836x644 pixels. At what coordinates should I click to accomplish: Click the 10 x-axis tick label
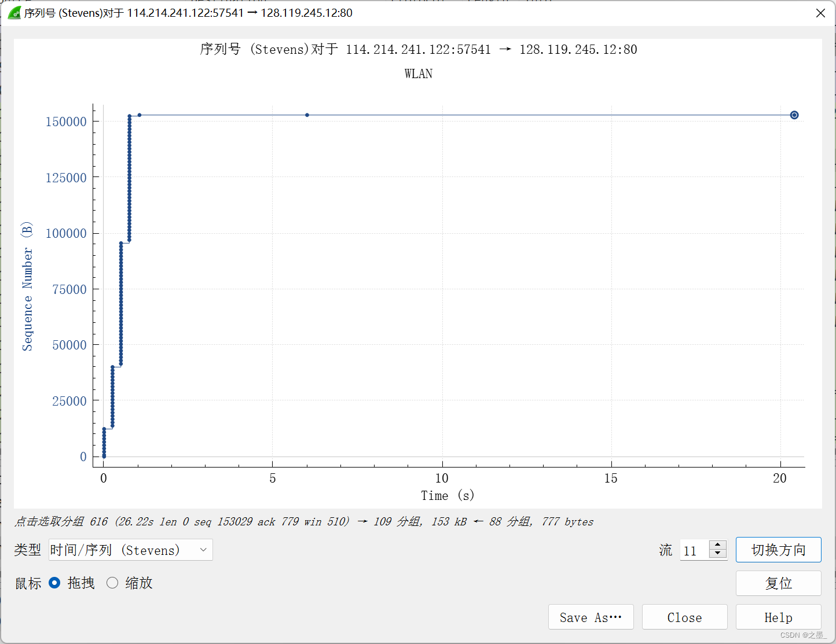[x=442, y=478]
